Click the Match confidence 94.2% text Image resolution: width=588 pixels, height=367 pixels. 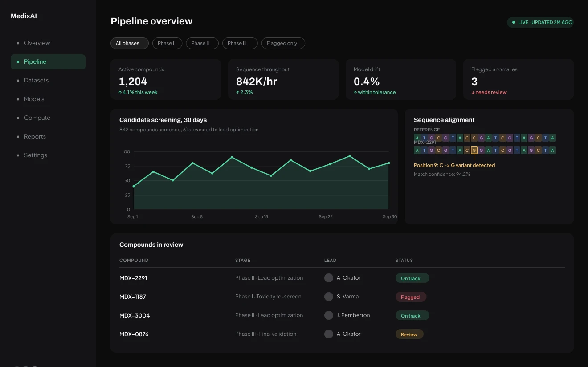pos(442,174)
